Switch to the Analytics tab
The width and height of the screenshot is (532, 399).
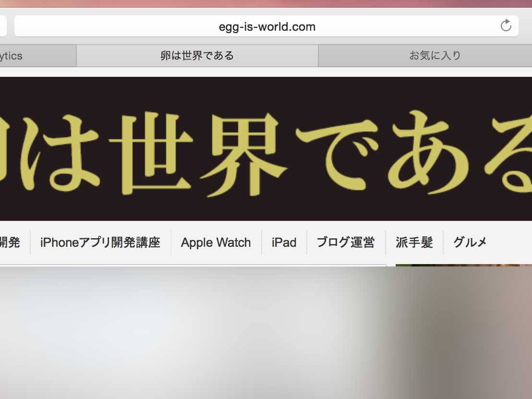37,56
